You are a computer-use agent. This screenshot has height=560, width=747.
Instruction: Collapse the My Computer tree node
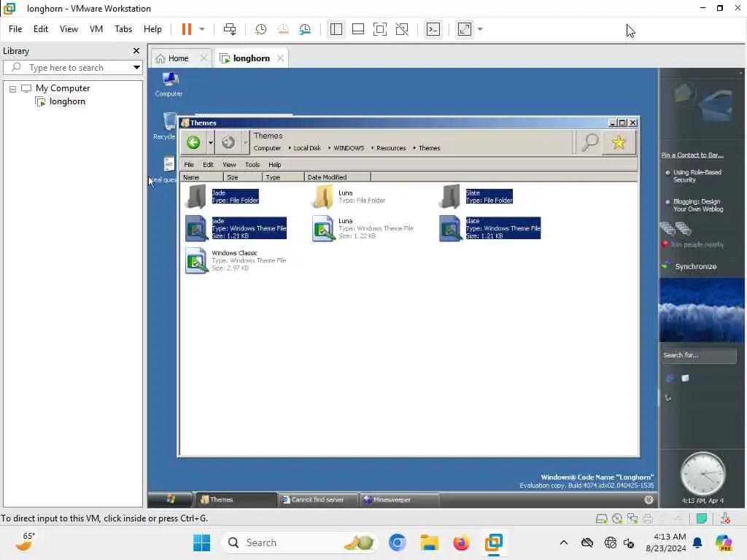click(13, 88)
